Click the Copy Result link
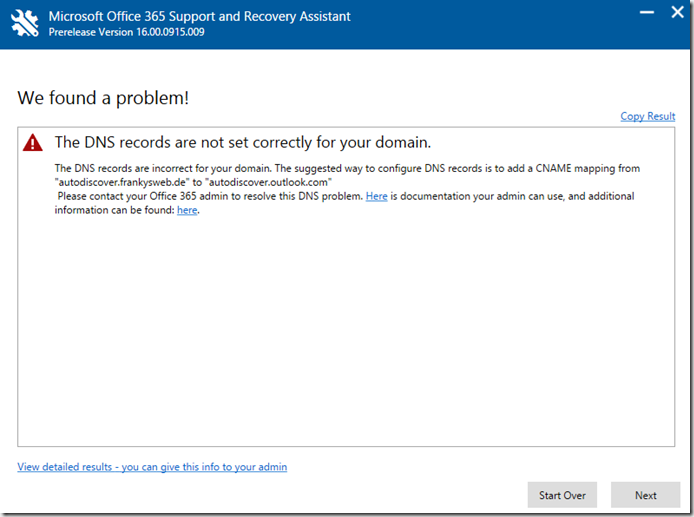This screenshot has width=694, height=517. click(648, 116)
